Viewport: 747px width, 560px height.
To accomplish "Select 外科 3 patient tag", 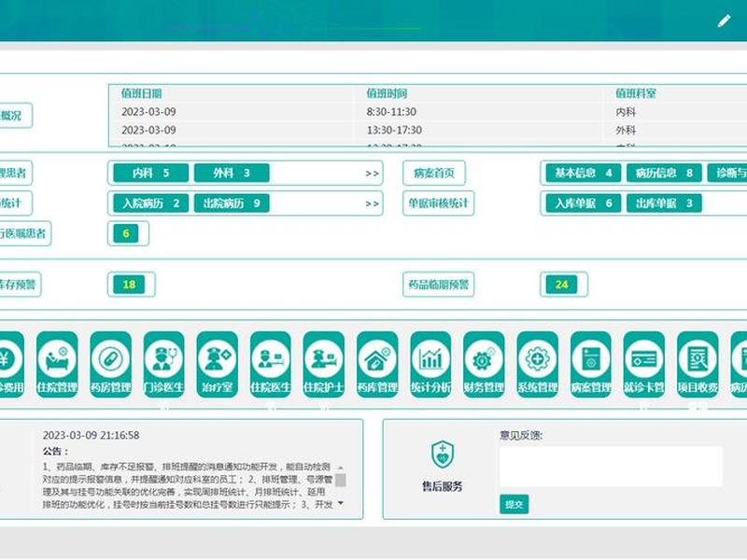I will point(232,173).
